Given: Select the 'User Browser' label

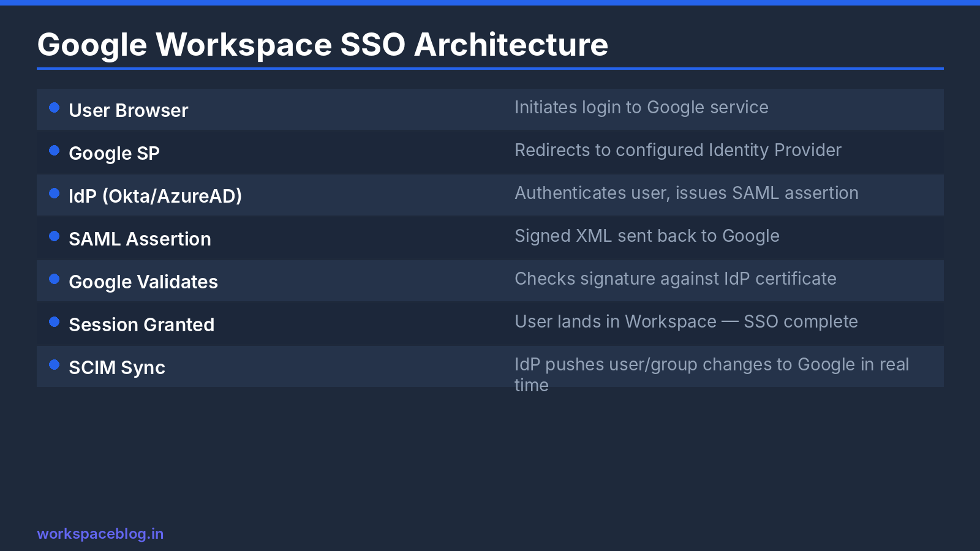Looking at the screenshot, I should pyautogui.click(x=129, y=110).
